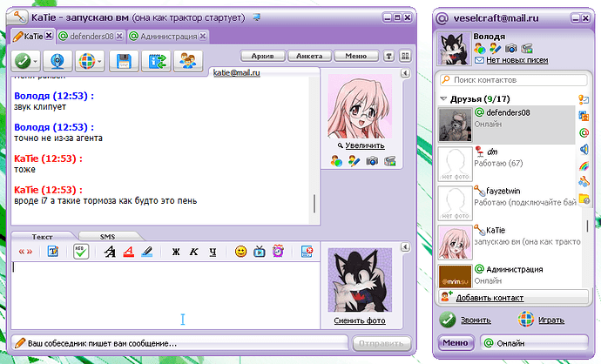The width and height of the screenshot is (601, 364).
Task: Click the file transfer toolbar icon
Action: point(156,61)
